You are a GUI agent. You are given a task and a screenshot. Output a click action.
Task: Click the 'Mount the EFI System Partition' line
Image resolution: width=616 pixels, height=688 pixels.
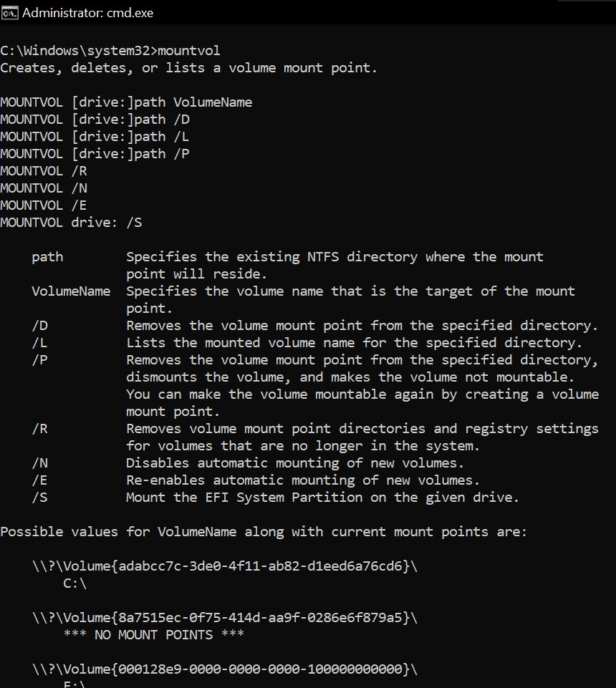pos(323,498)
